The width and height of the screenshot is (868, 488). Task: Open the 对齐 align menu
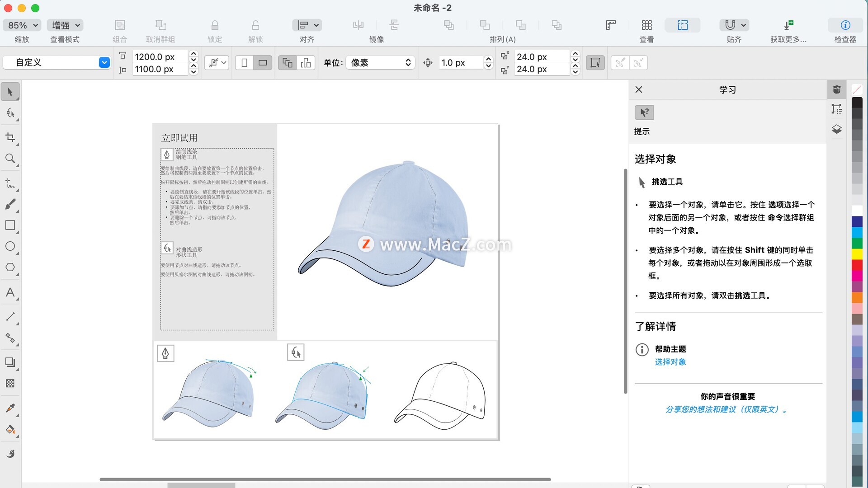click(x=307, y=25)
